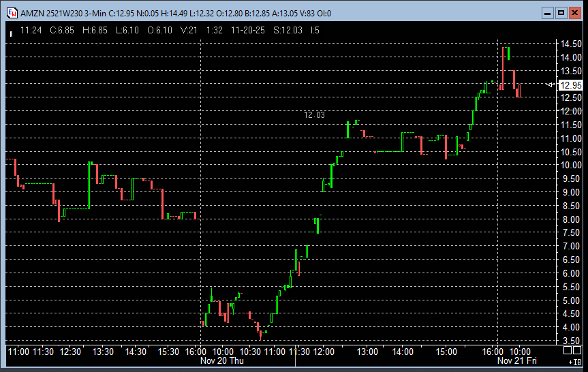Screen dimensions: 588x372
Task: Close the AMZN chart window
Action: [575, 12]
